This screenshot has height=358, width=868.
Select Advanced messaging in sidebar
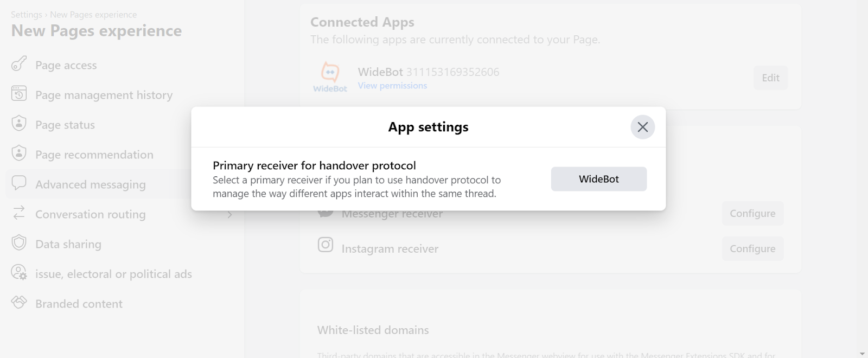[91, 184]
